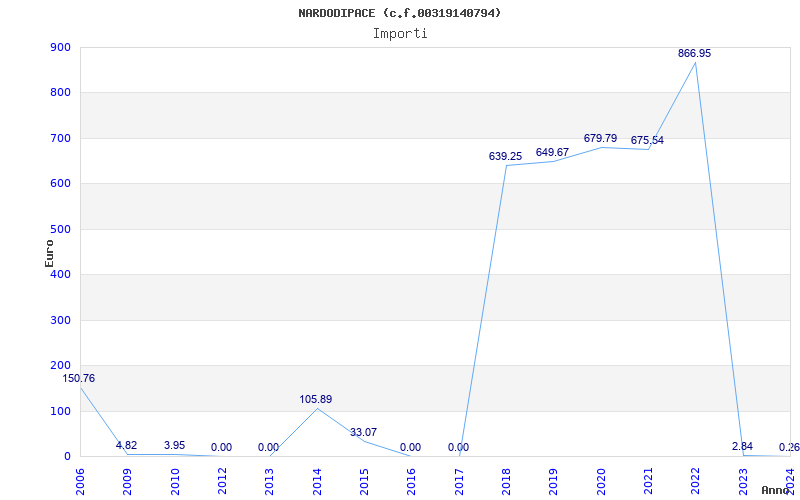This screenshot has width=800, height=500.
Task: Click the 649.67 data point label
Action: [552, 152]
